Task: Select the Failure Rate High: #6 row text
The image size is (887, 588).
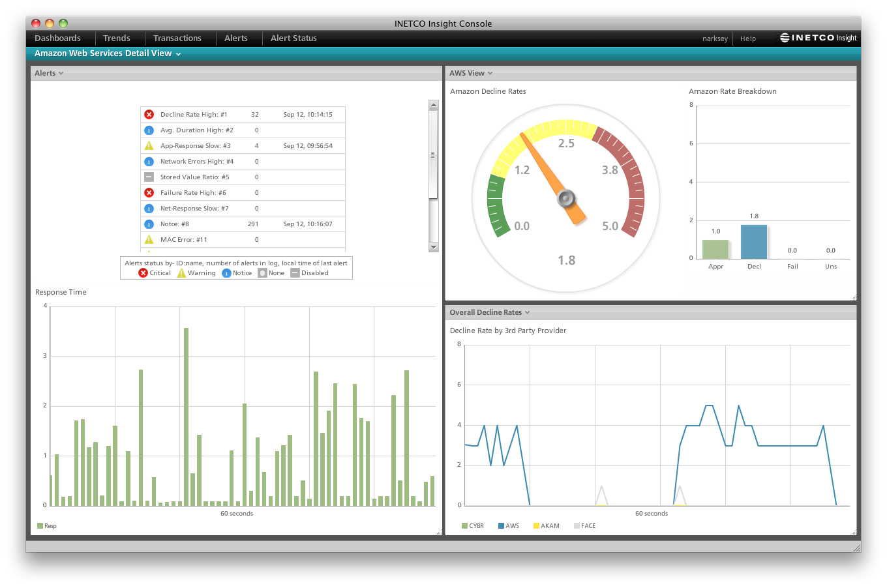Action: point(193,192)
